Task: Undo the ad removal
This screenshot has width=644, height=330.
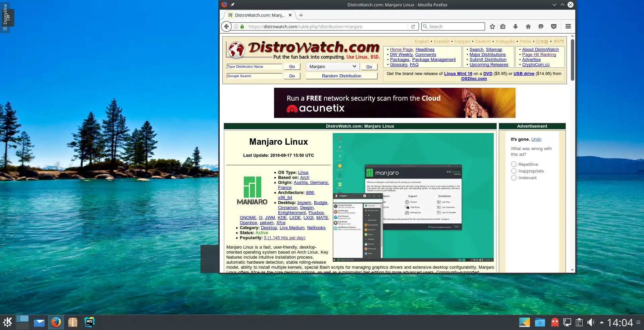Action: click(x=536, y=139)
